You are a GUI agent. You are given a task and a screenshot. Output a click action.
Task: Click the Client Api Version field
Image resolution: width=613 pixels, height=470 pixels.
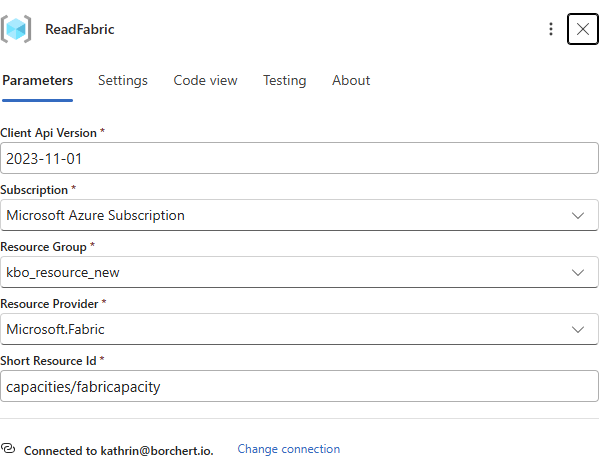[x=299, y=158]
